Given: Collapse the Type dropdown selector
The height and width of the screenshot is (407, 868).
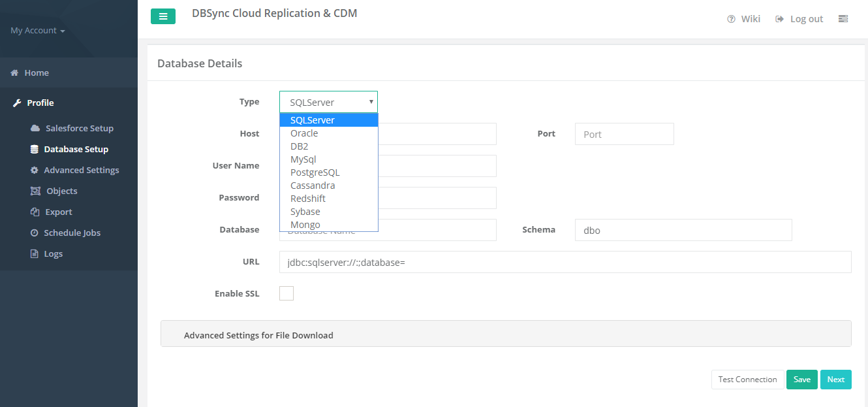Looking at the screenshot, I should tap(328, 102).
